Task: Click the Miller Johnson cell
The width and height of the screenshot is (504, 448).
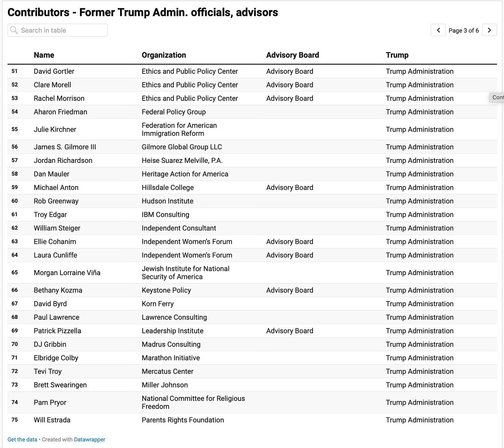Action: [x=165, y=385]
